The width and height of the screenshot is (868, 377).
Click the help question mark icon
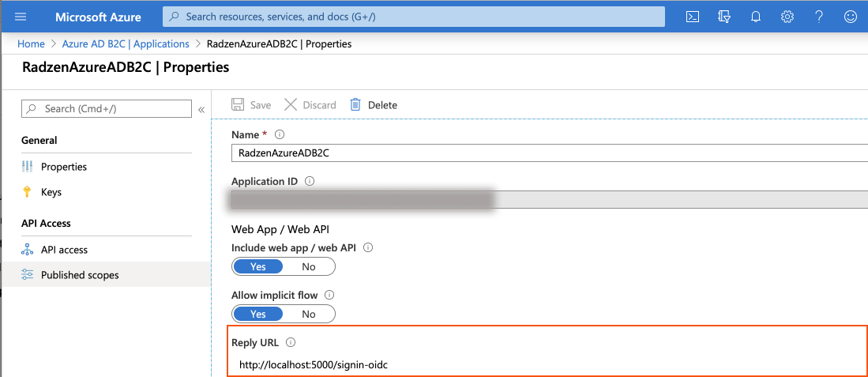pyautogui.click(x=819, y=17)
